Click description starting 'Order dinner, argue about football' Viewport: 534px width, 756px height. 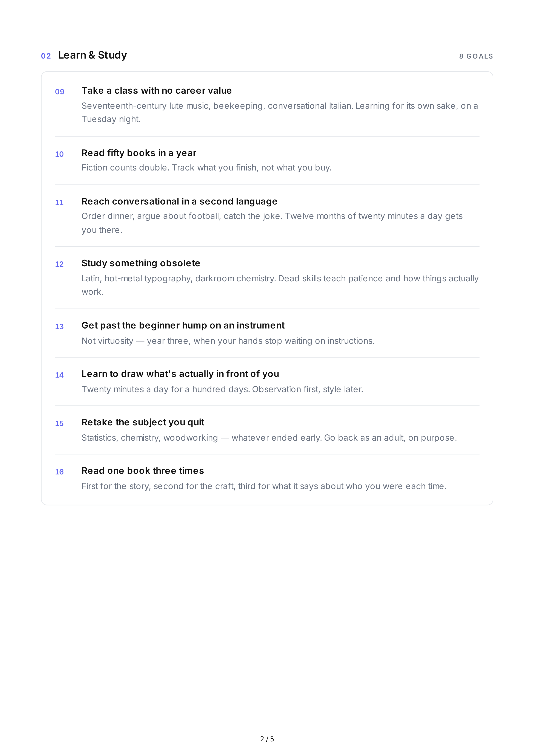tap(272, 223)
